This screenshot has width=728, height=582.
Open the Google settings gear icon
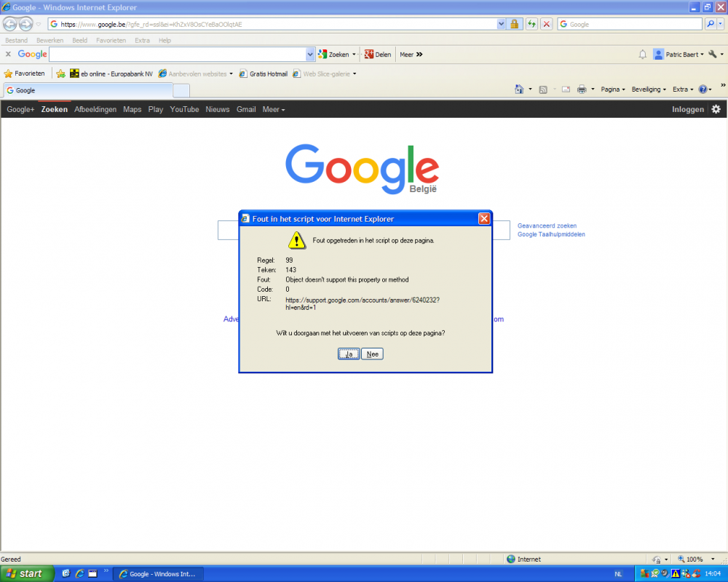[x=716, y=109]
